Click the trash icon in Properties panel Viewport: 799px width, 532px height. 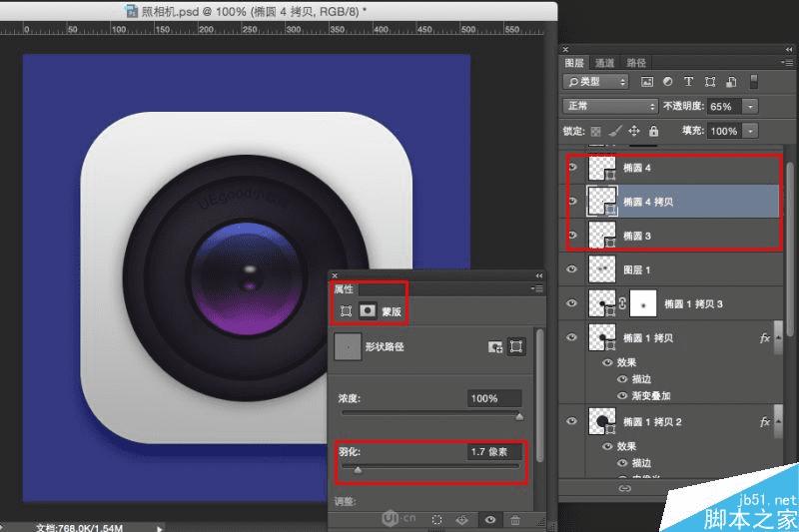(514, 520)
